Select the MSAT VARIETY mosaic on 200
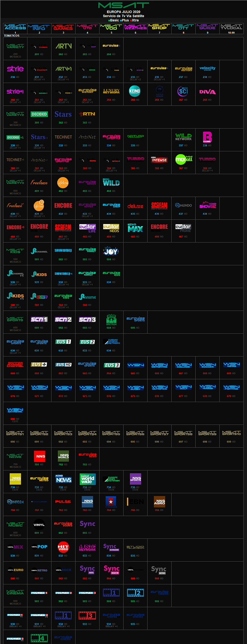The width and height of the screenshot is (247, 644). pyautogui.click(x=15, y=46)
